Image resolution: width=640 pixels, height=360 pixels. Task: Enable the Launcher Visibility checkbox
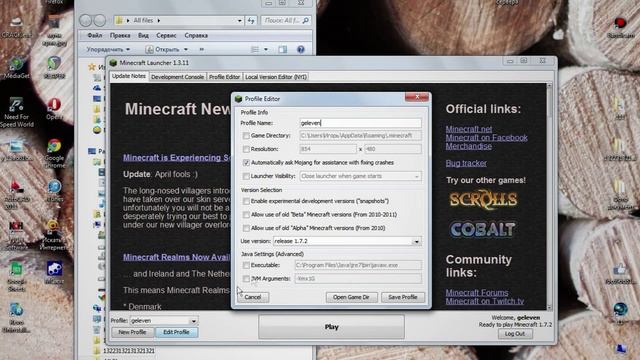[246, 176]
